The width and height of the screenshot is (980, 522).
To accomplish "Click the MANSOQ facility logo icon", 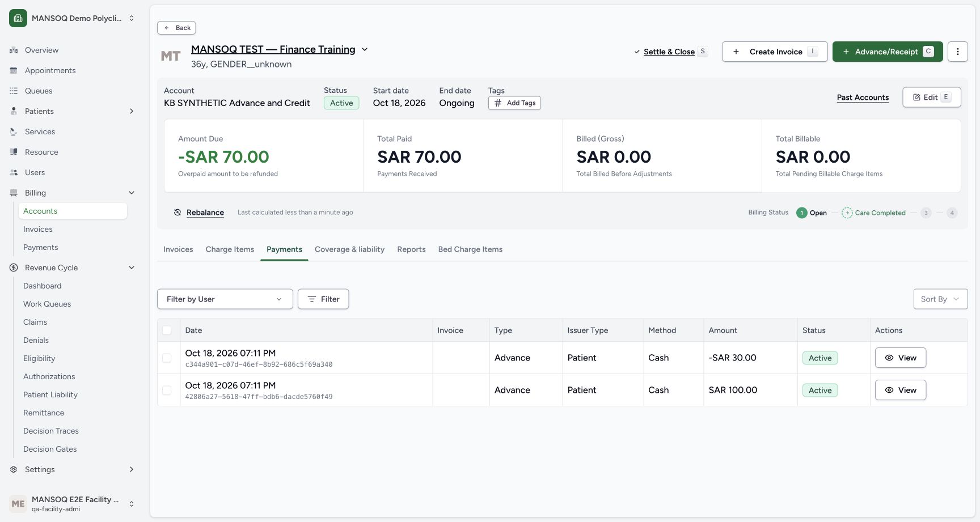I will [x=18, y=18].
